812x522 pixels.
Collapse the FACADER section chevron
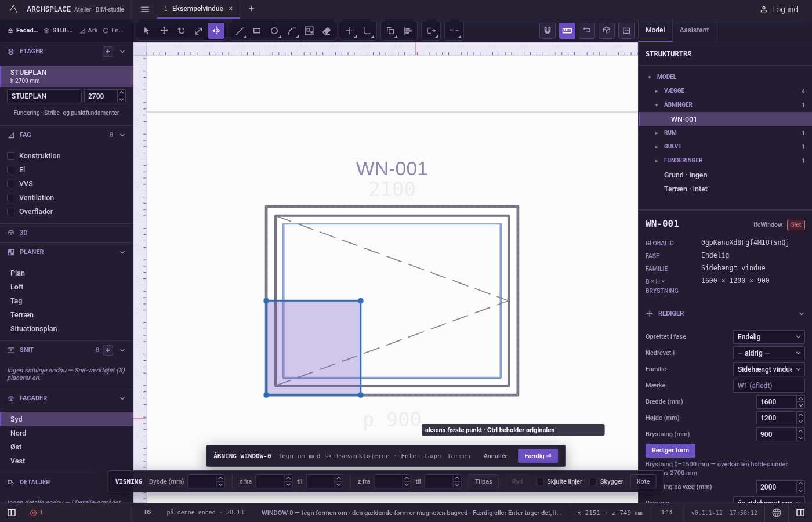(x=122, y=398)
